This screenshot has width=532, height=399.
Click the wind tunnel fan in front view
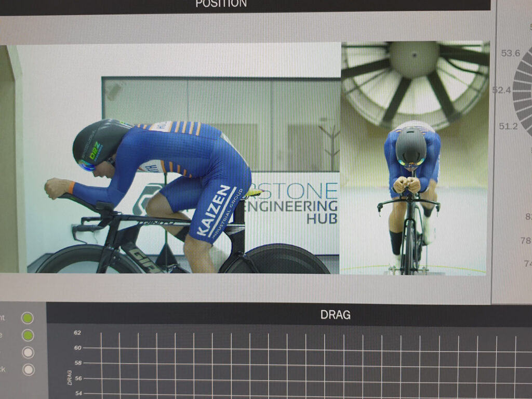pos(414,78)
